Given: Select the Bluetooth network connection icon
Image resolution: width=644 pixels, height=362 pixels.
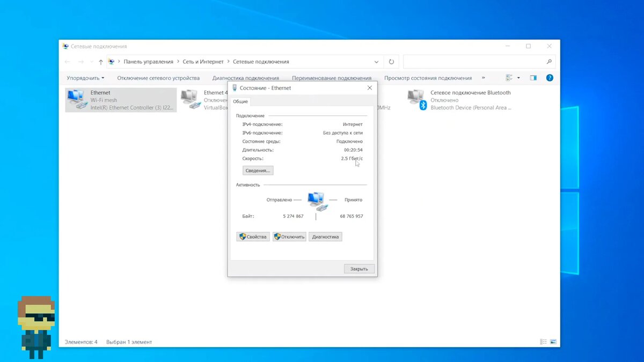Looking at the screenshot, I should pos(416,100).
